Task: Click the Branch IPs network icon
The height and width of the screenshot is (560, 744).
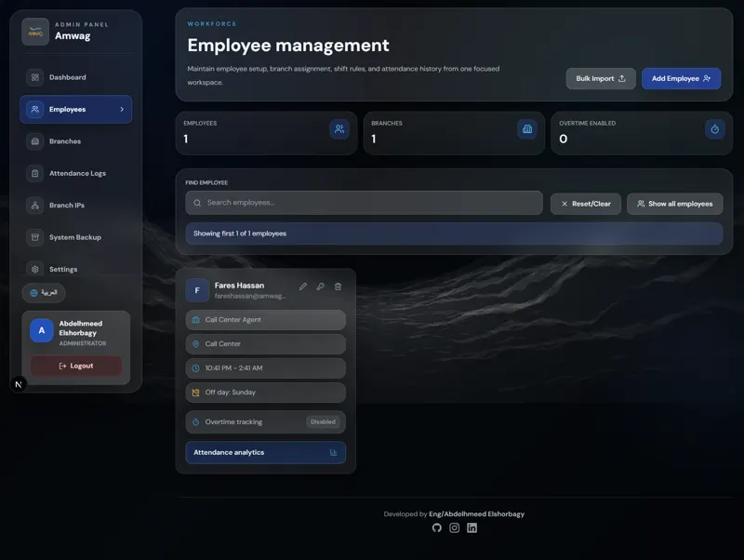Action: [34, 206]
